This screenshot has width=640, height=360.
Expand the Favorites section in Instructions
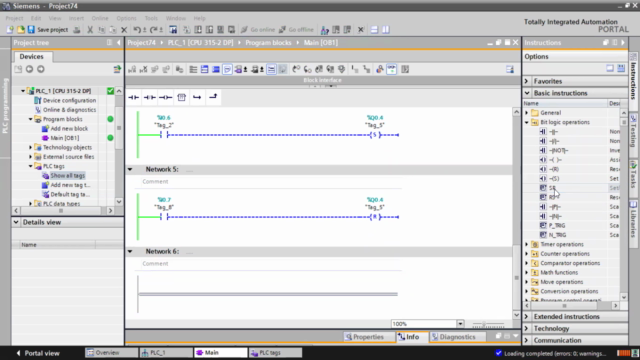tap(527, 81)
